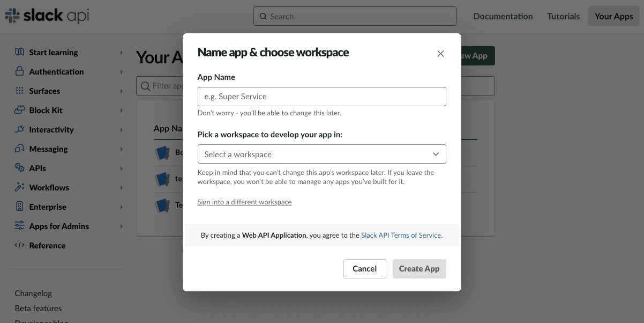Screen dimensions: 644x323
Task: Click the Enterprise building icon
Action: pos(20,207)
